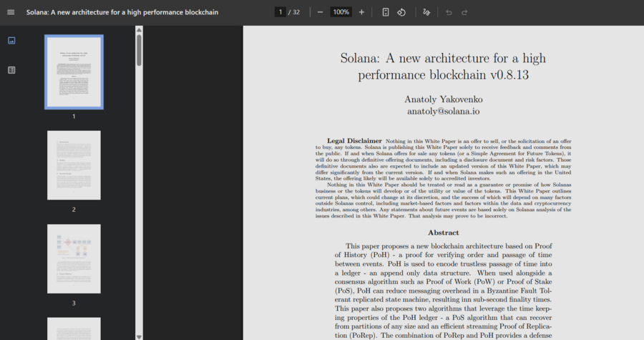
Task: Open page 1 thumbnail
Action: tap(74, 72)
